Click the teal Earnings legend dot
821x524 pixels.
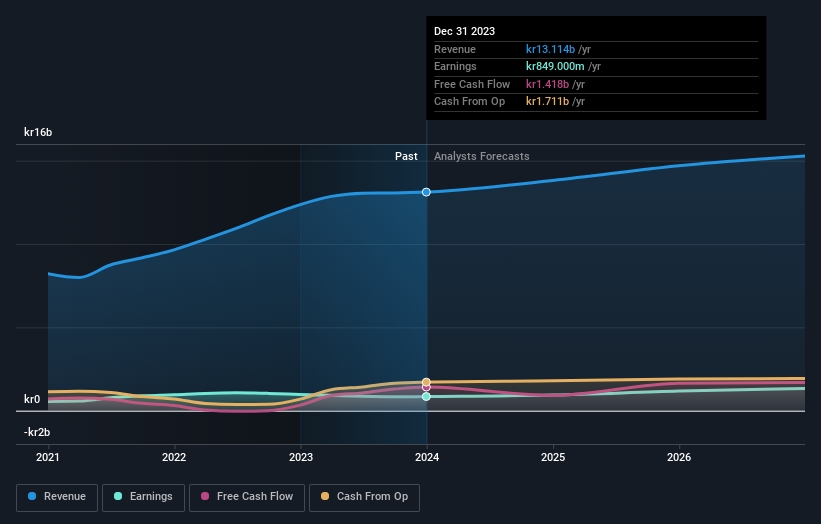click(118, 496)
